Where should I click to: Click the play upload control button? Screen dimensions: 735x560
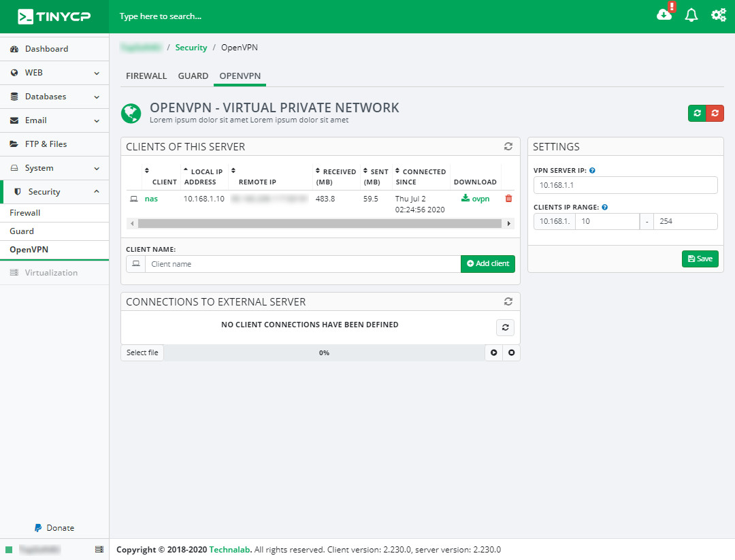pos(493,353)
